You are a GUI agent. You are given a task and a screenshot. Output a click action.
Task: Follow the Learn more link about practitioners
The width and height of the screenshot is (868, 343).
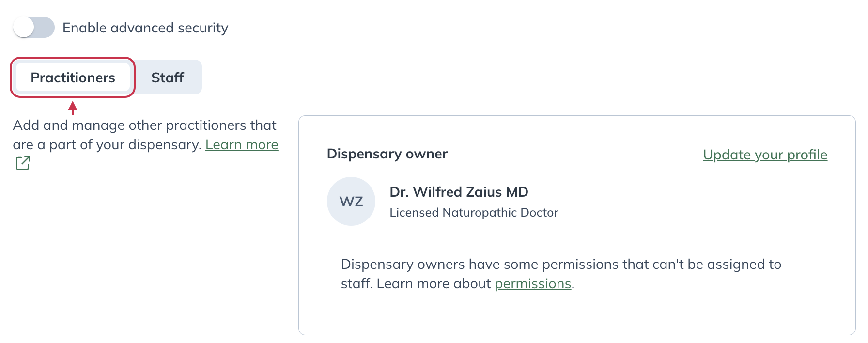click(242, 145)
